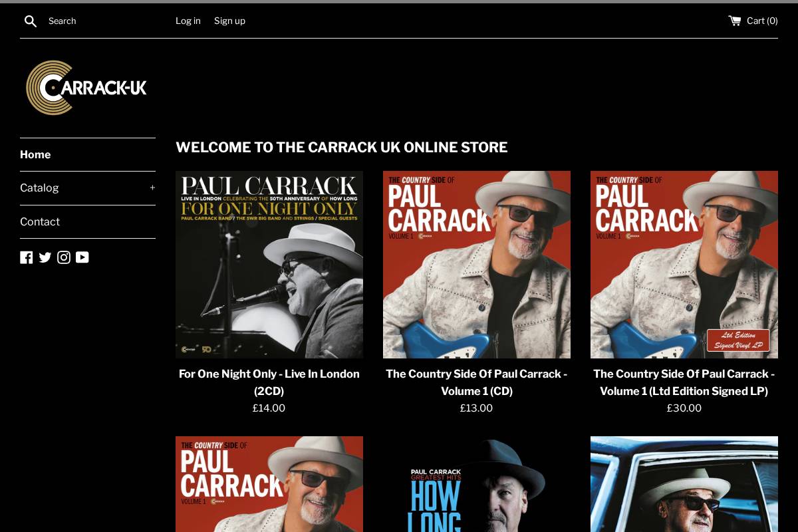The height and width of the screenshot is (532, 798).
Task: Open the shopping cart icon
Action: pyautogui.click(x=734, y=21)
